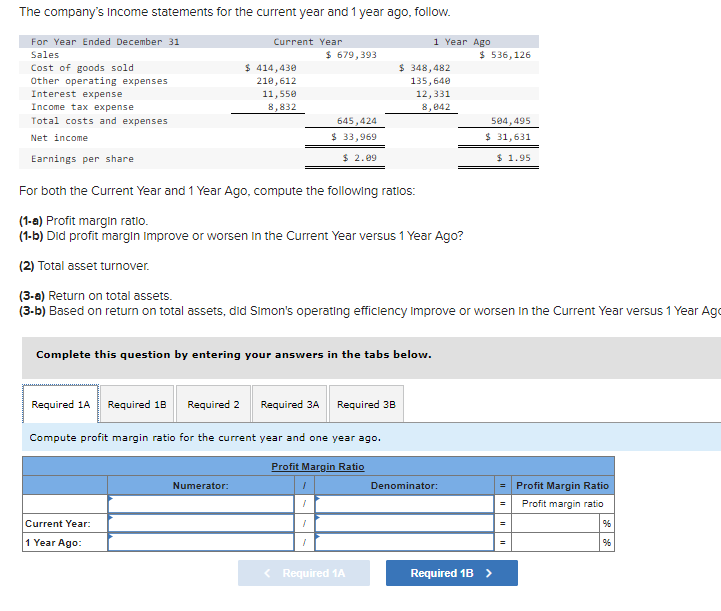The image size is (721, 611).
Task: Select the 1 Year Ago numerator field
Action: (x=201, y=542)
